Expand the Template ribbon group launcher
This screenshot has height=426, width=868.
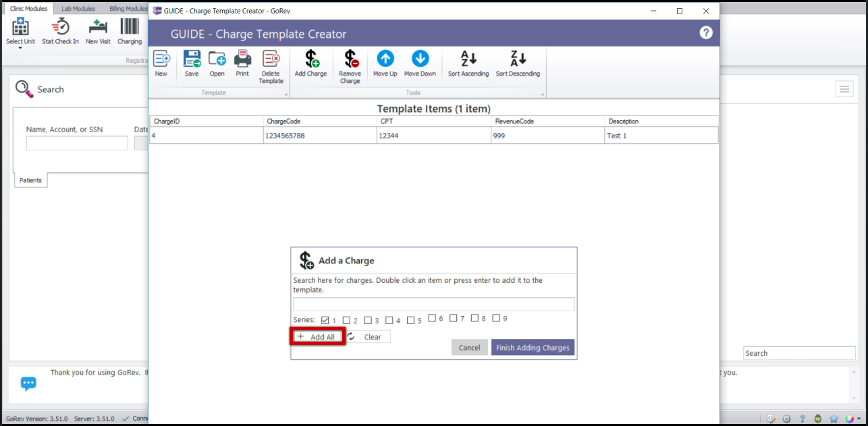coord(286,94)
